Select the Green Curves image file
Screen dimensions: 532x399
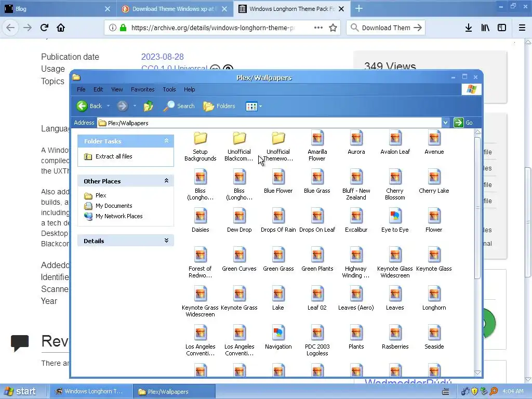tap(239, 260)
